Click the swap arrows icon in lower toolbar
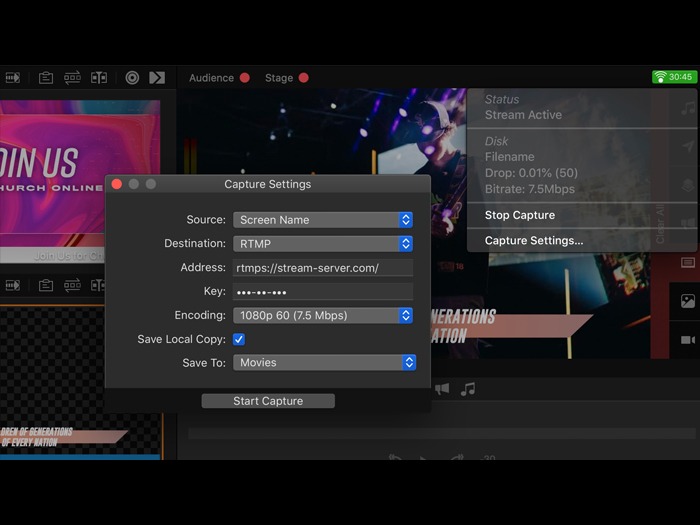The width and height of the screenshot is (700, 525). click(72, 285)
